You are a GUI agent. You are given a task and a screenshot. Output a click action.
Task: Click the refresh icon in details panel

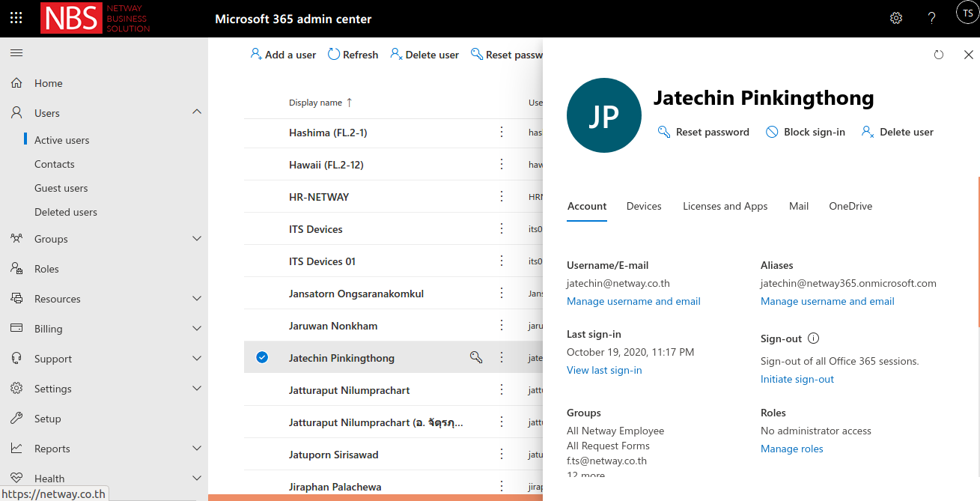pos(939,55)
